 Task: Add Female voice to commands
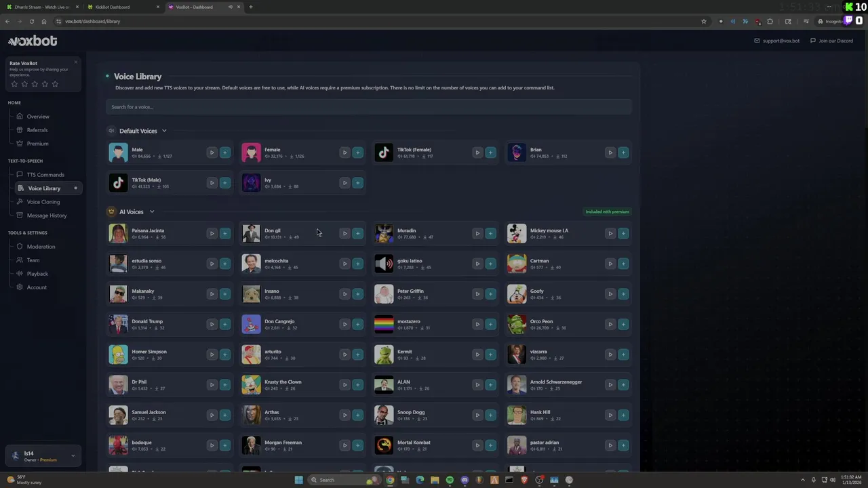[x=357, y=152]
